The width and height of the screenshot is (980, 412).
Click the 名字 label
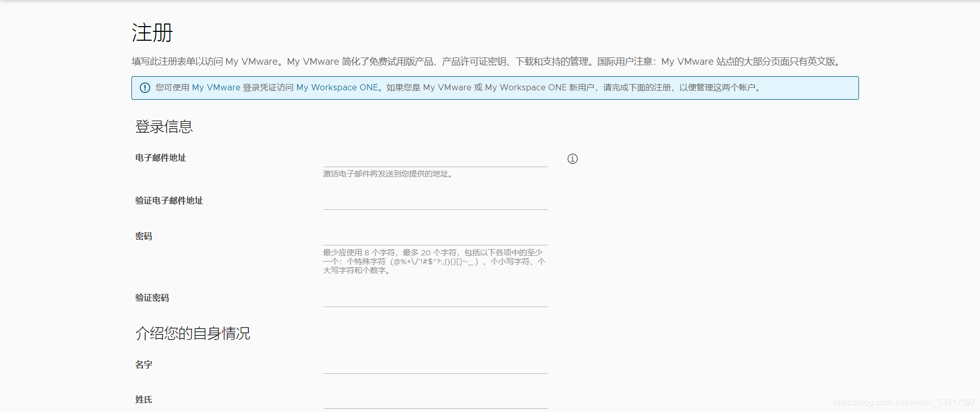point(144,364)
